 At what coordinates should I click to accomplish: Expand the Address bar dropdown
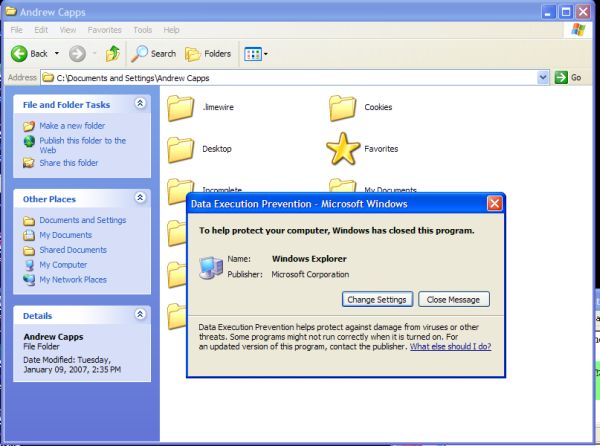[x=543, y=78]
